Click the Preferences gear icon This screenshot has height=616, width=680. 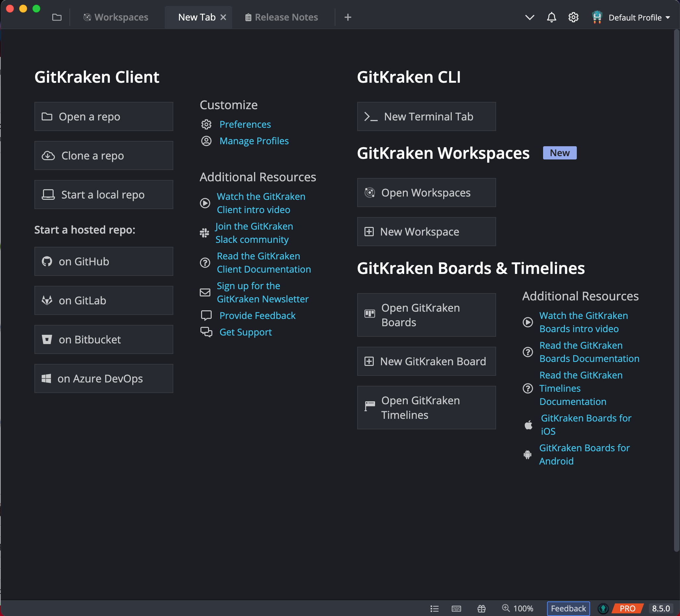coord(206,124)
